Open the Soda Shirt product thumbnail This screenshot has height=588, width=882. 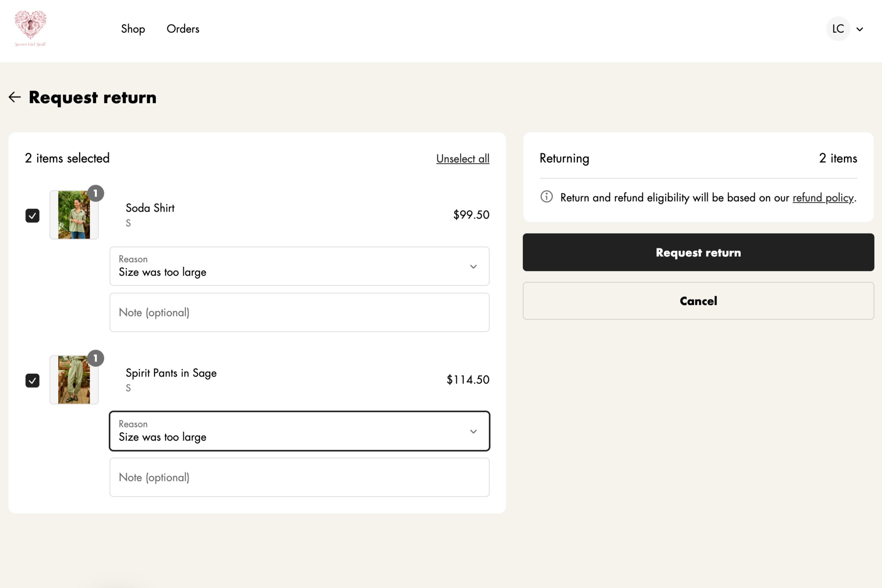(x=74, y=215)
